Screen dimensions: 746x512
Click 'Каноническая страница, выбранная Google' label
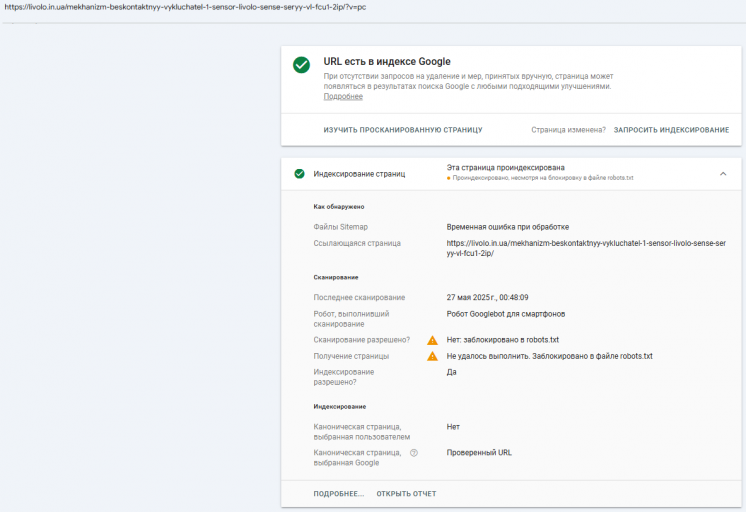point(357,458)
